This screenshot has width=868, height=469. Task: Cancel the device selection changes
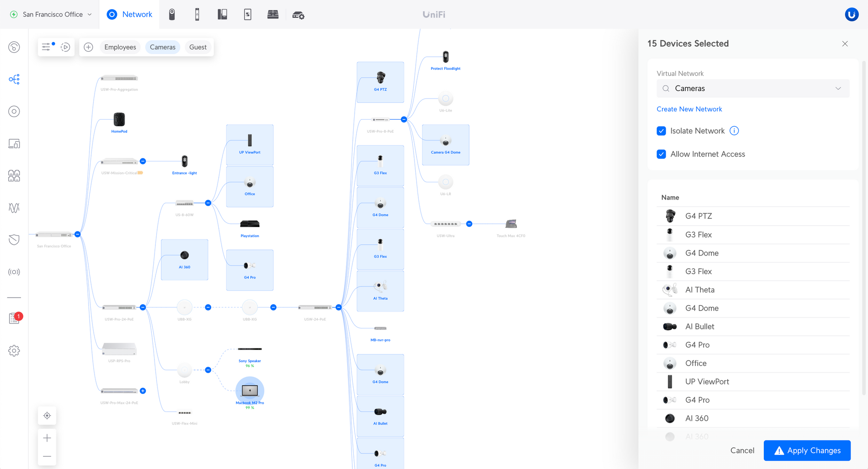pyautogui.click(x=742, y=450)
